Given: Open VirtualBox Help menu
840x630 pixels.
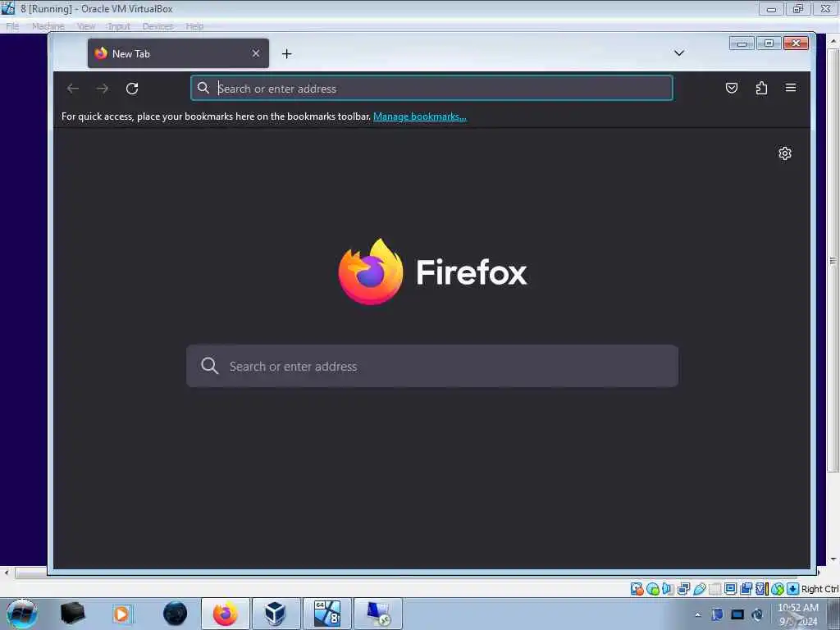Looking at the screenshot, I should [194, 26].
